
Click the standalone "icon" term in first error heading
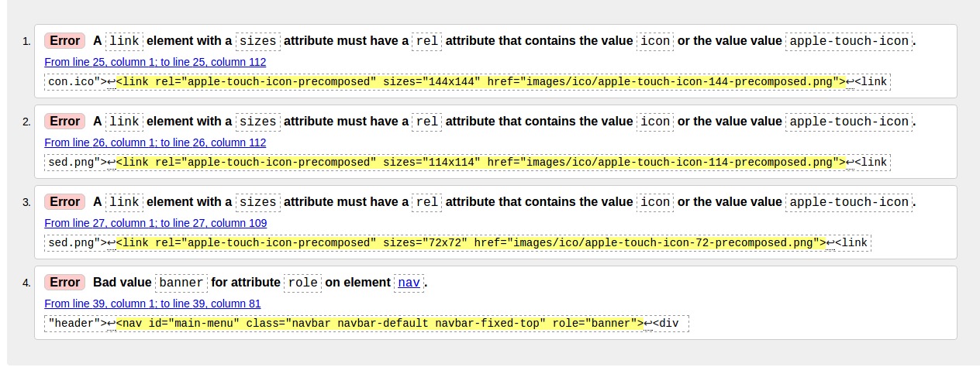pos(655,41)
